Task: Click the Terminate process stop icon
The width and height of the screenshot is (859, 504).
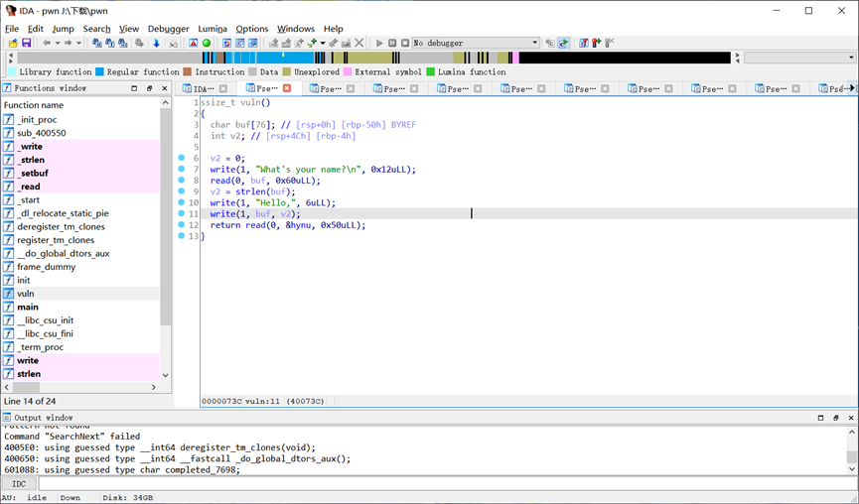Action: pyautogui.click(x=404, y=44)
